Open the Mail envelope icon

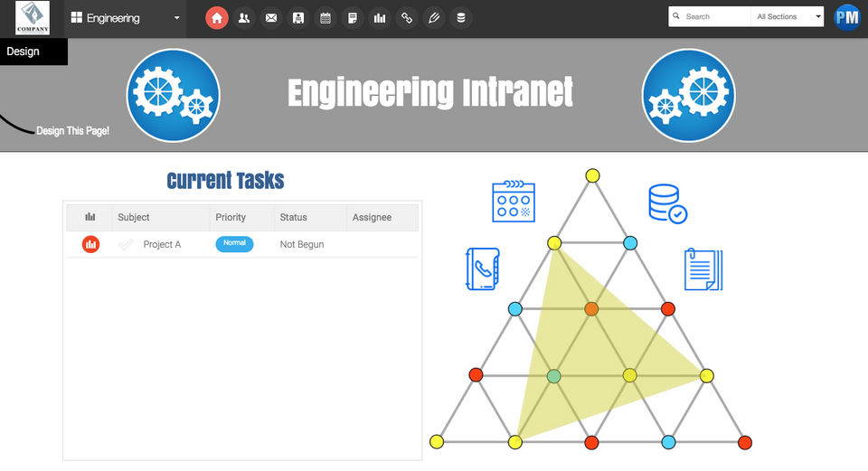pos(270,18)
